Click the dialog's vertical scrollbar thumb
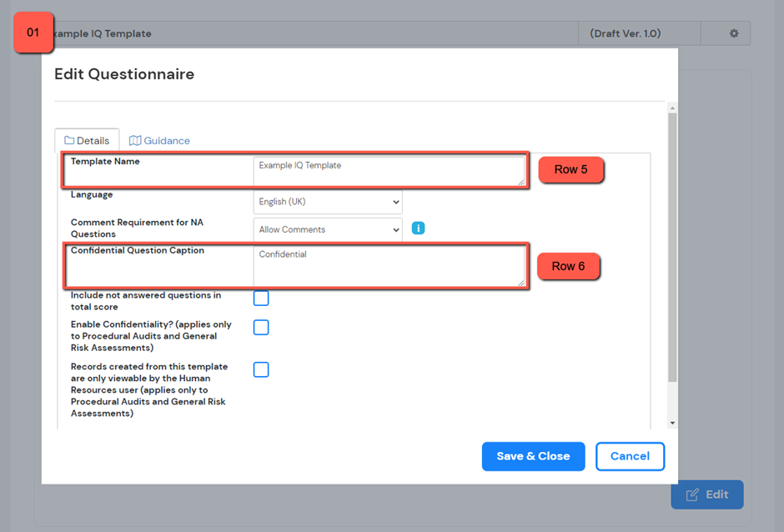This screenshot has height=532, width=784. (672, 250)
